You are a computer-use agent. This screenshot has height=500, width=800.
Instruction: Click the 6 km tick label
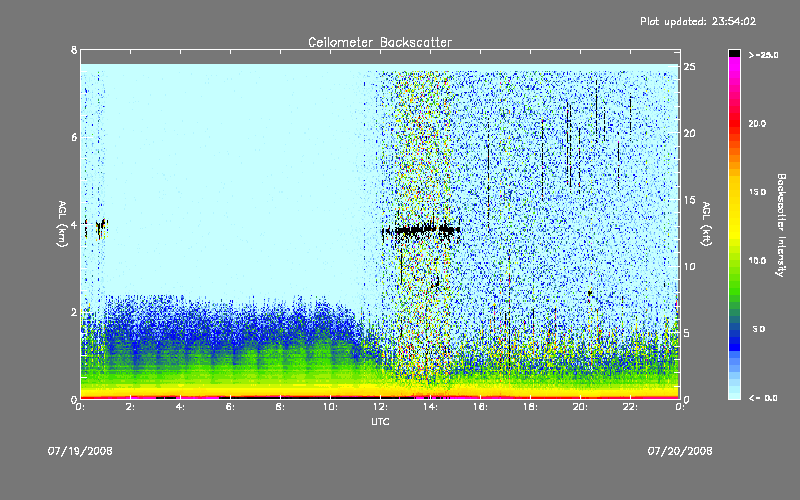74,137
